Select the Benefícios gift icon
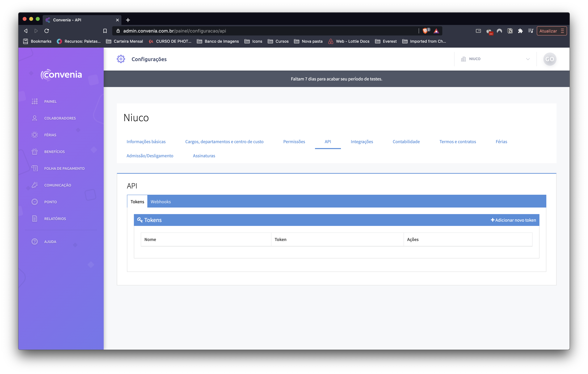This screenshot has height=374, width=588. 34,152
